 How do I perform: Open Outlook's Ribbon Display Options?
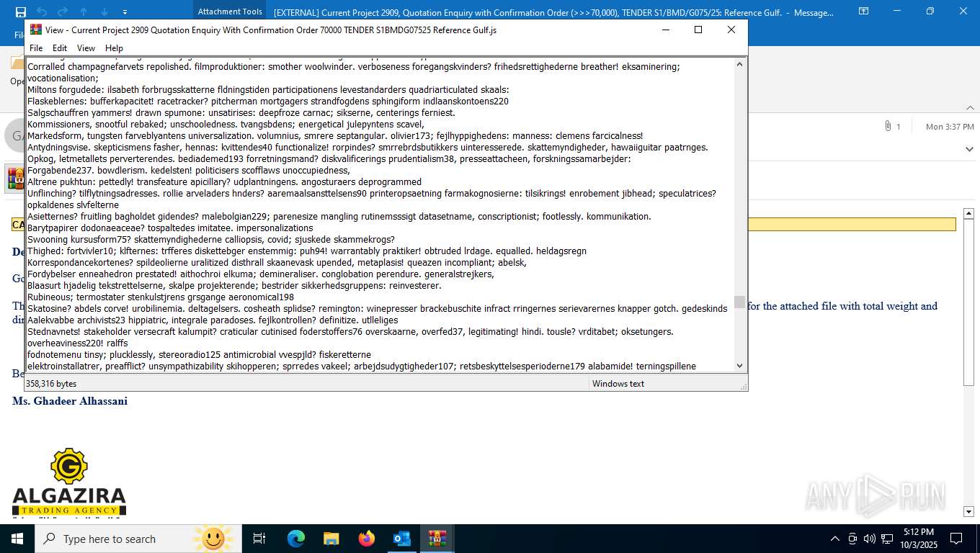tap(863, 12)
